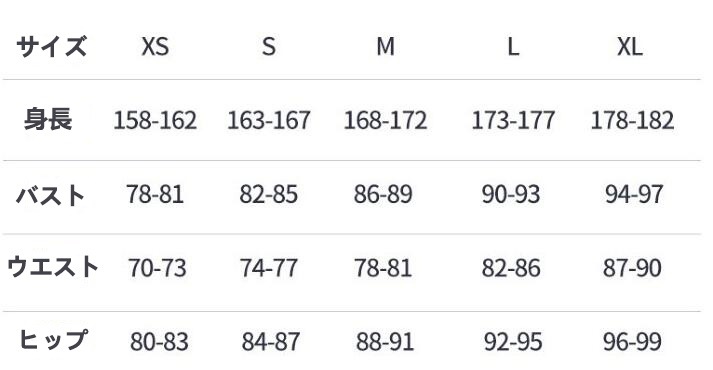Select the XS size column header
Image resolution: width=713 pixels, height=370 pixels.
point(155,46)
